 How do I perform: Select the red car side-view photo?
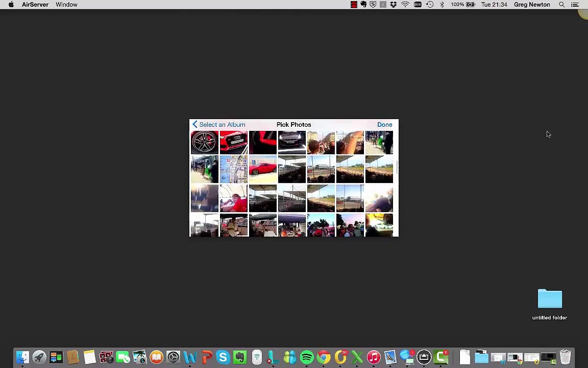263,169
